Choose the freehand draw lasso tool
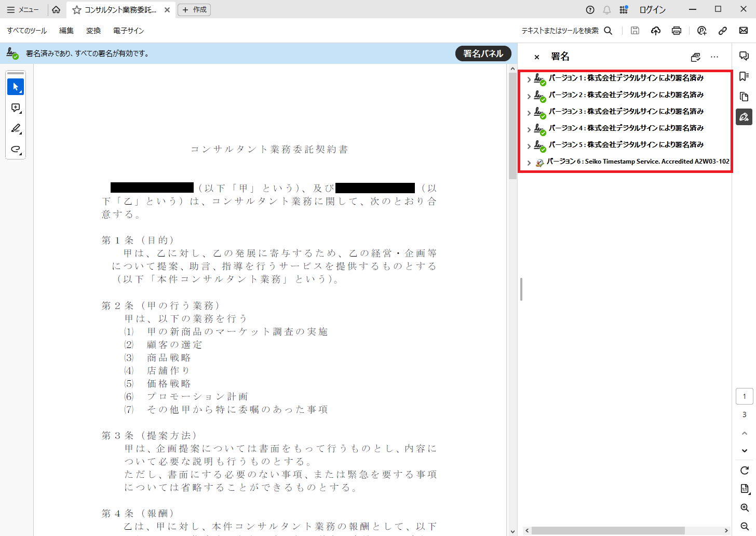This screenshot has height=536, width=756. coord(16,150)
